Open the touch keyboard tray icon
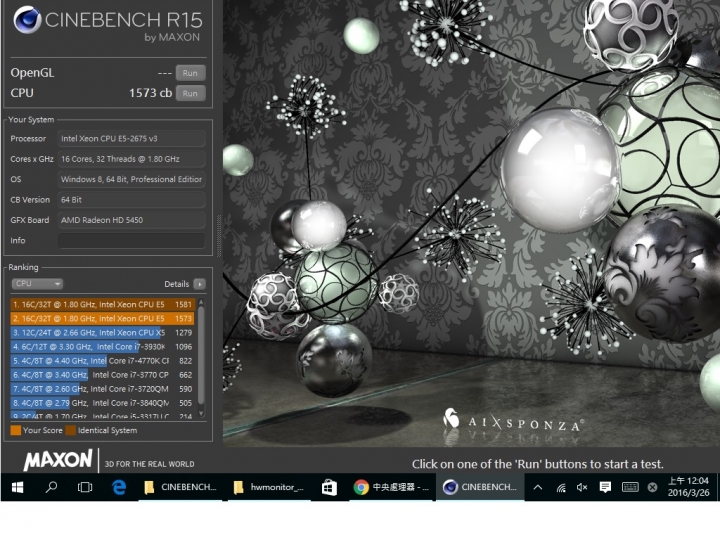720x540 pixels. pos(630,487)
